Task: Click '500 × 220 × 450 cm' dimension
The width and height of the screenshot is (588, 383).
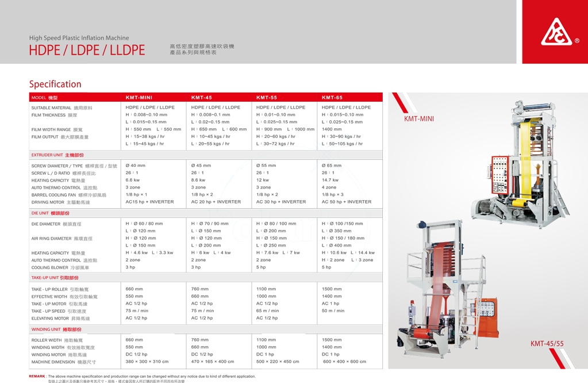Action: [278, 362]
